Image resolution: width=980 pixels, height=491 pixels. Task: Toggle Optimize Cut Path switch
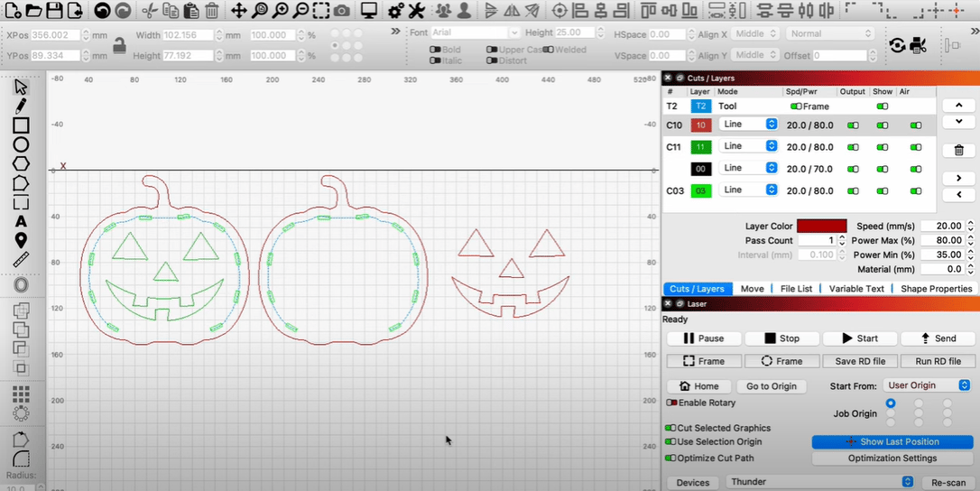pyautogui.click(x=670, y=458)
